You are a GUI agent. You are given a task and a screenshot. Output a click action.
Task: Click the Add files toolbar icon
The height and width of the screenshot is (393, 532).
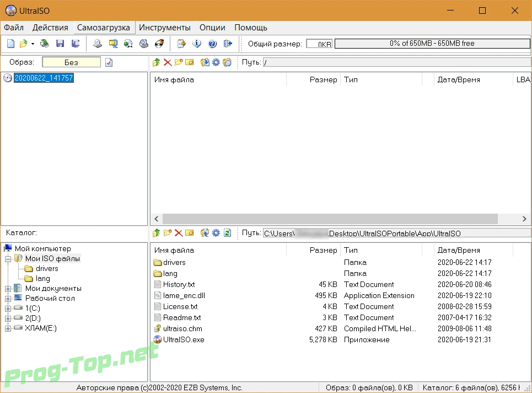click(181, 44)
